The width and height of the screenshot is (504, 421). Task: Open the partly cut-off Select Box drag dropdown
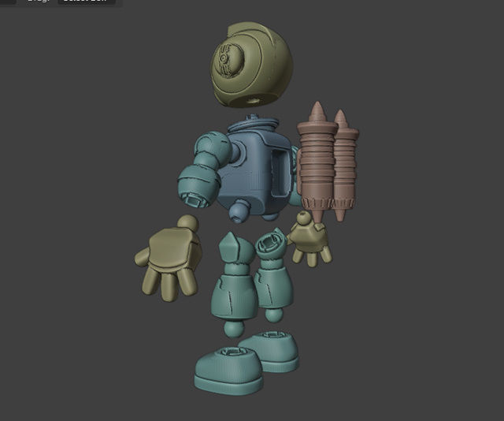86,2
